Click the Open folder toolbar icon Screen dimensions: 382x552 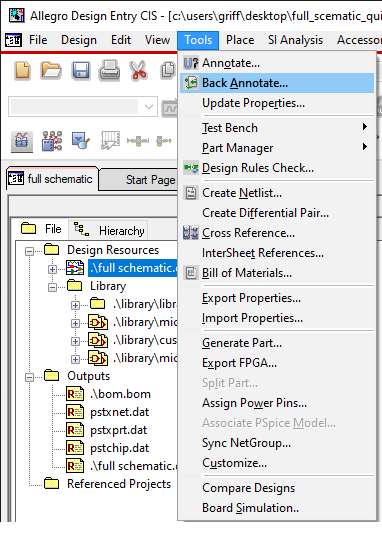(51, 70)
